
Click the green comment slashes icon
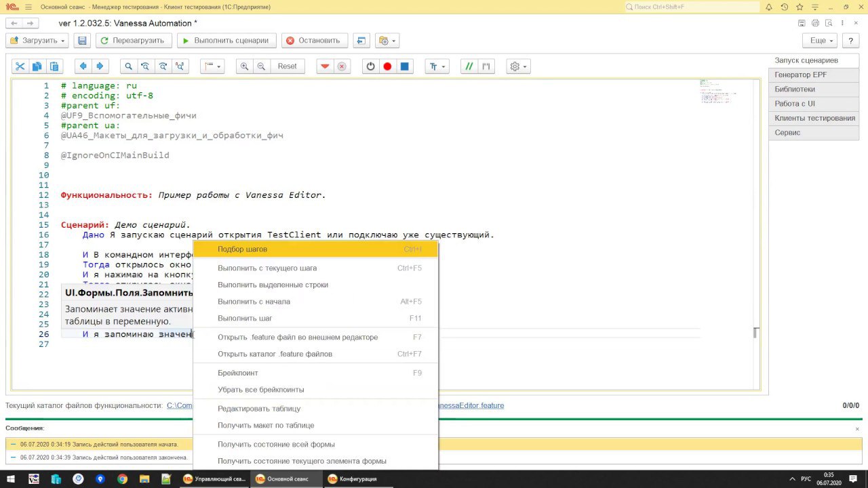coord(469,66)
